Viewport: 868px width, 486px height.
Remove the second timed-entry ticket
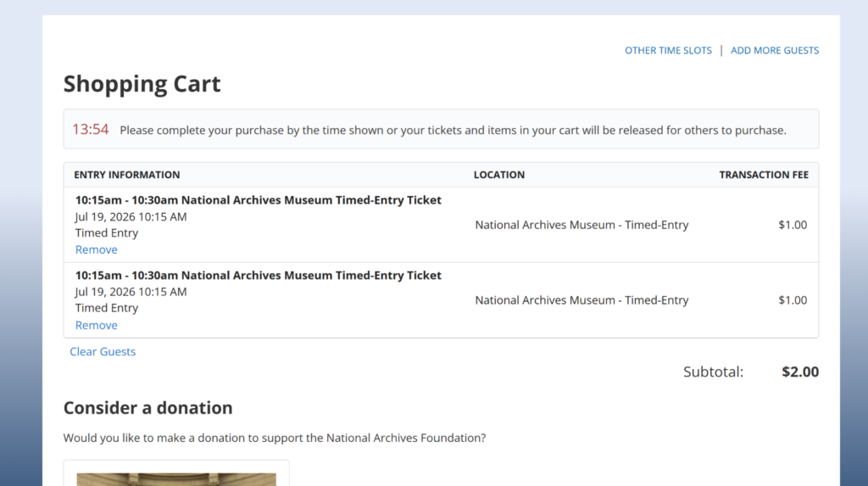tap(97, 326)
